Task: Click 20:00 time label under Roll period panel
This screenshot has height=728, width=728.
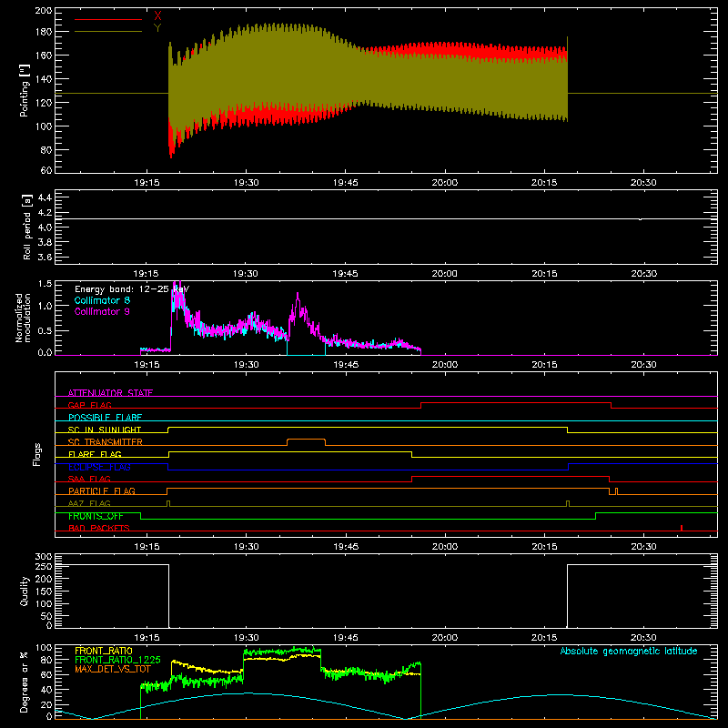Action: pyautogui.click(x=445, y=274)
